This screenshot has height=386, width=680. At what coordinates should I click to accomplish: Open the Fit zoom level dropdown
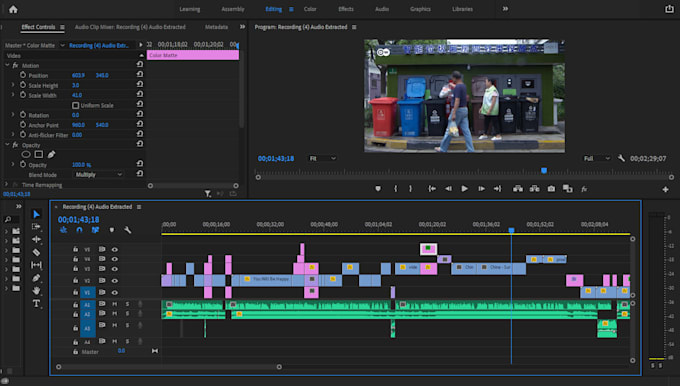click(x=322, y=158)
